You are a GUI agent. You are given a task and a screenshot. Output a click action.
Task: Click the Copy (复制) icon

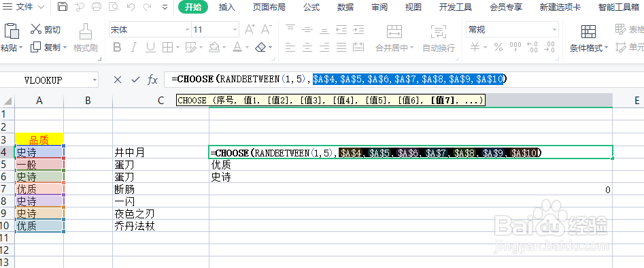(x=36, y=47)
